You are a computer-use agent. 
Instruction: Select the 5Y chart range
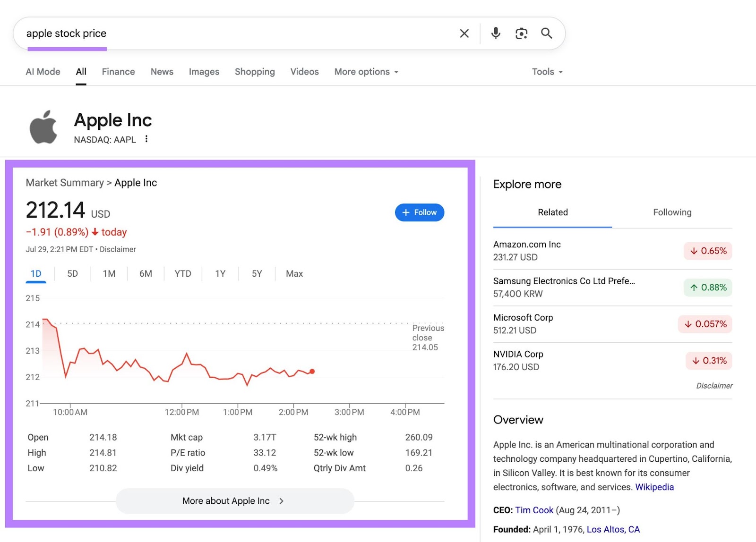[257, 274]
